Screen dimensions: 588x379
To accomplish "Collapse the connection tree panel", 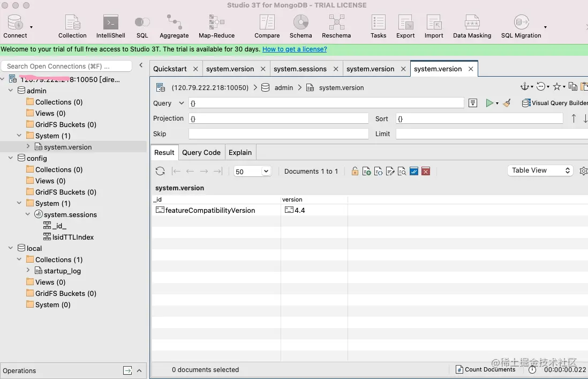I will pyautogui.click(x=141, y=65).
